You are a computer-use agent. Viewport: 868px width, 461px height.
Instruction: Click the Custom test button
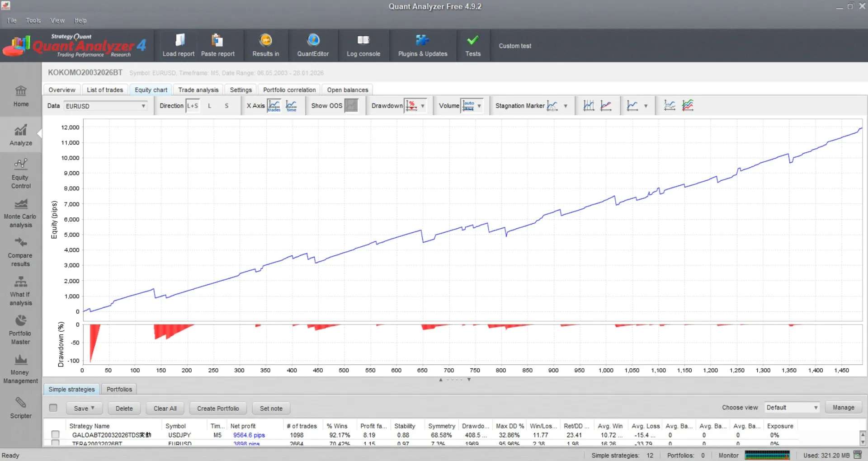coord(515,46)
